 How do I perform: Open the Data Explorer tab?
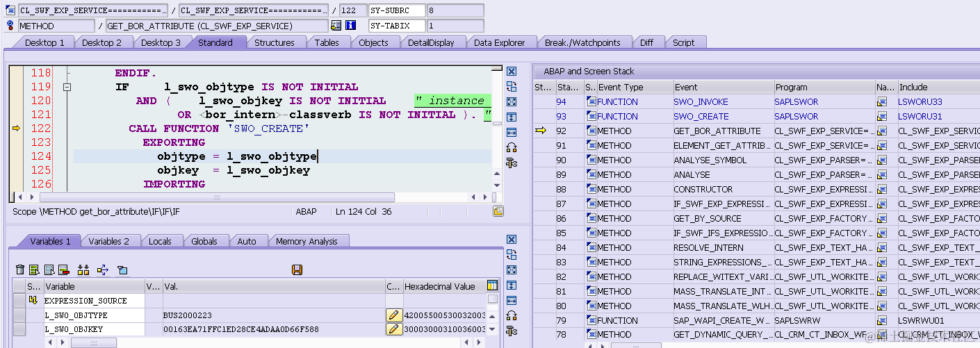499,42
